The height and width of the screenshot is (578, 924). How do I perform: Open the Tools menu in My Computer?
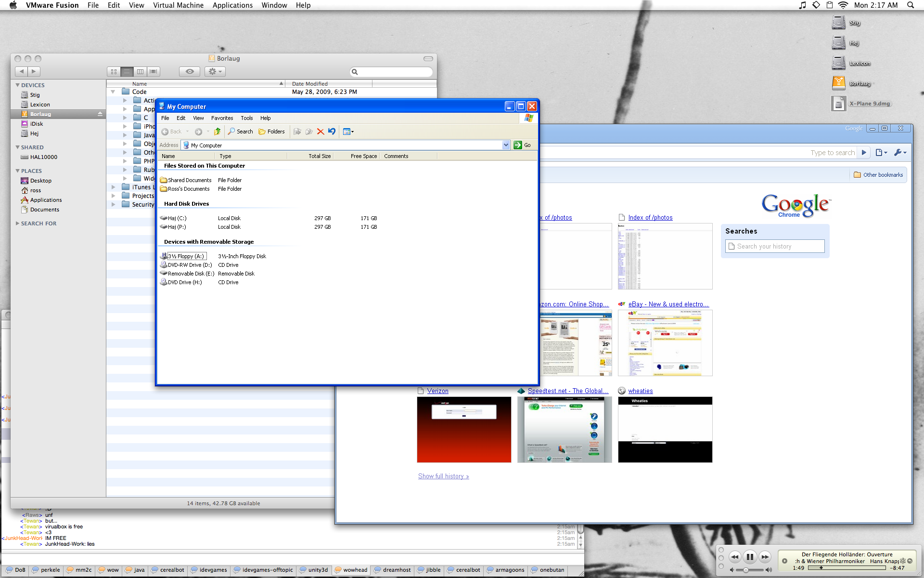coord(246,118)
